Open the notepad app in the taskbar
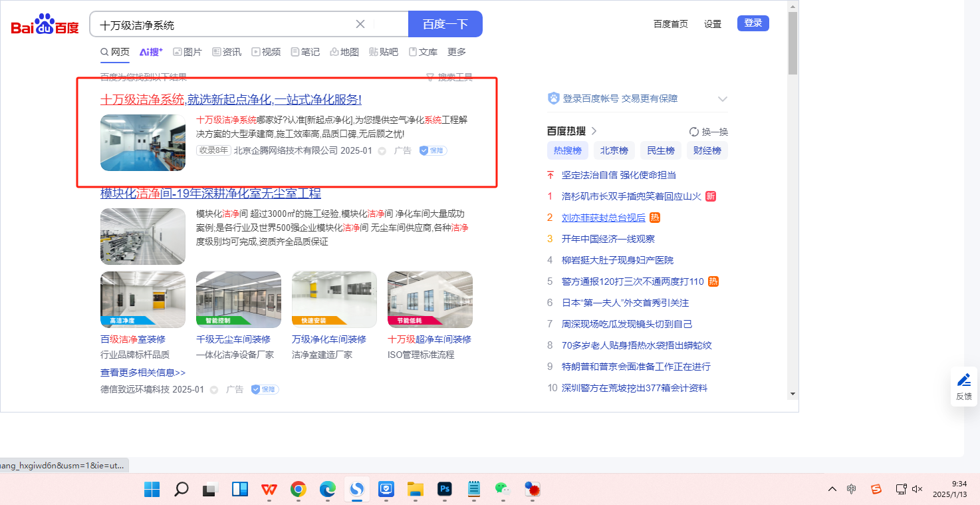 [x=474, y=490]
